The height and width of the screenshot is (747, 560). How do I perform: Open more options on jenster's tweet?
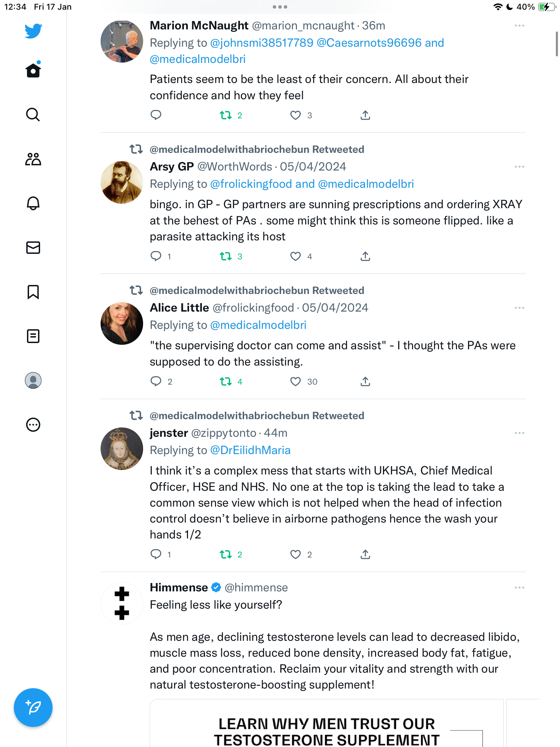(519, 433)
